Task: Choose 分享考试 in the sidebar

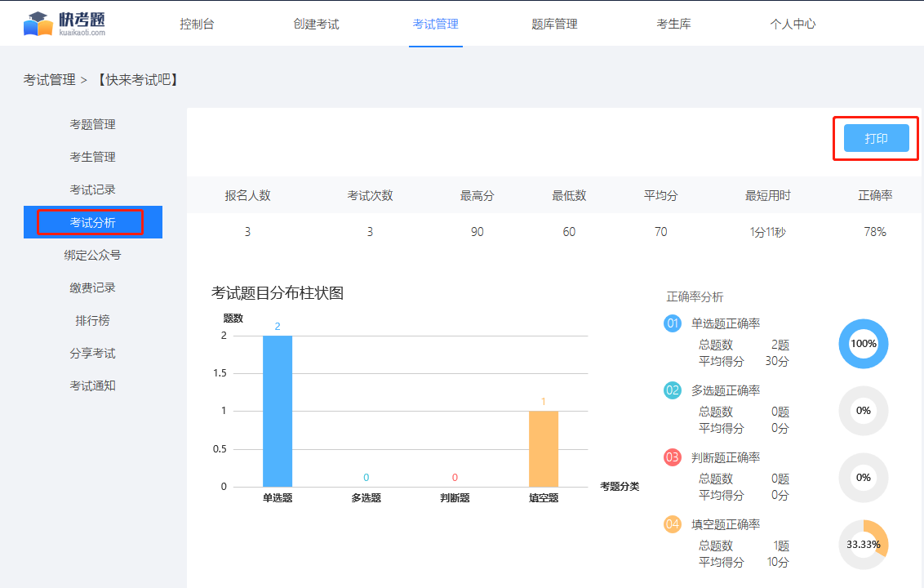Action: coord(92,354)
